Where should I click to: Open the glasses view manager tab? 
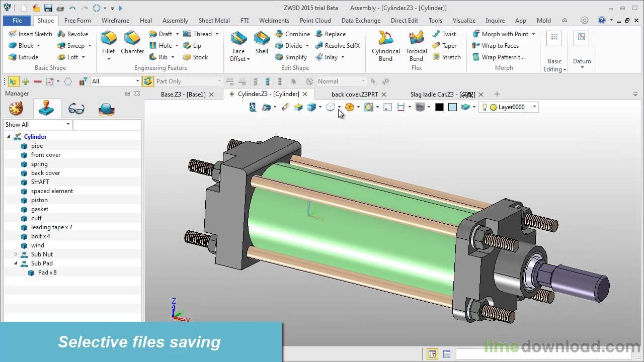[76, 109]
